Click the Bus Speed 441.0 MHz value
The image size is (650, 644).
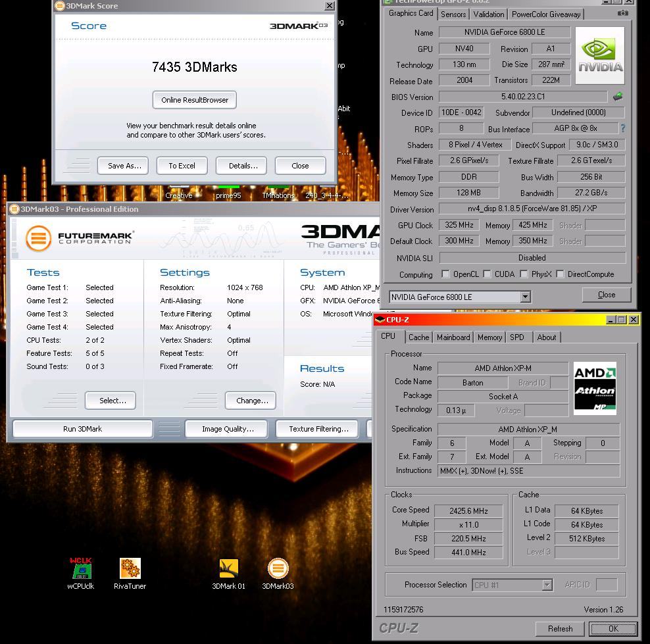[x=469, y=552]
